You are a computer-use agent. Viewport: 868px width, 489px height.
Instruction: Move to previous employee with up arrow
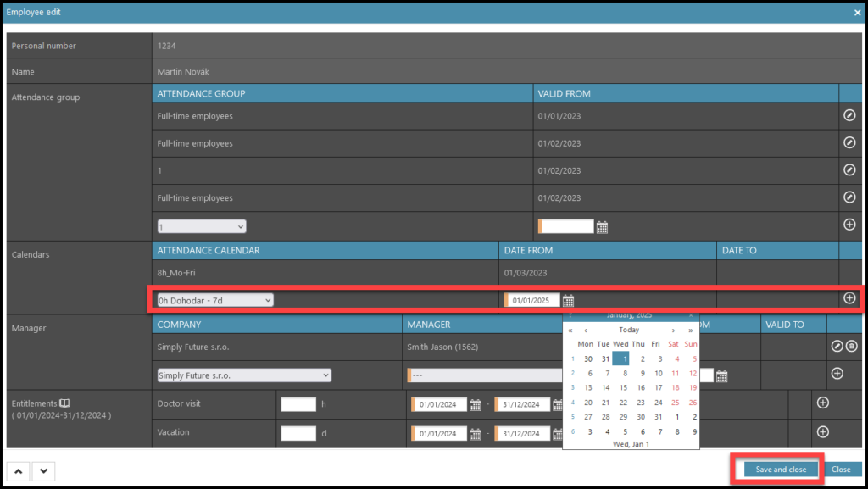(x=18, y=470)
